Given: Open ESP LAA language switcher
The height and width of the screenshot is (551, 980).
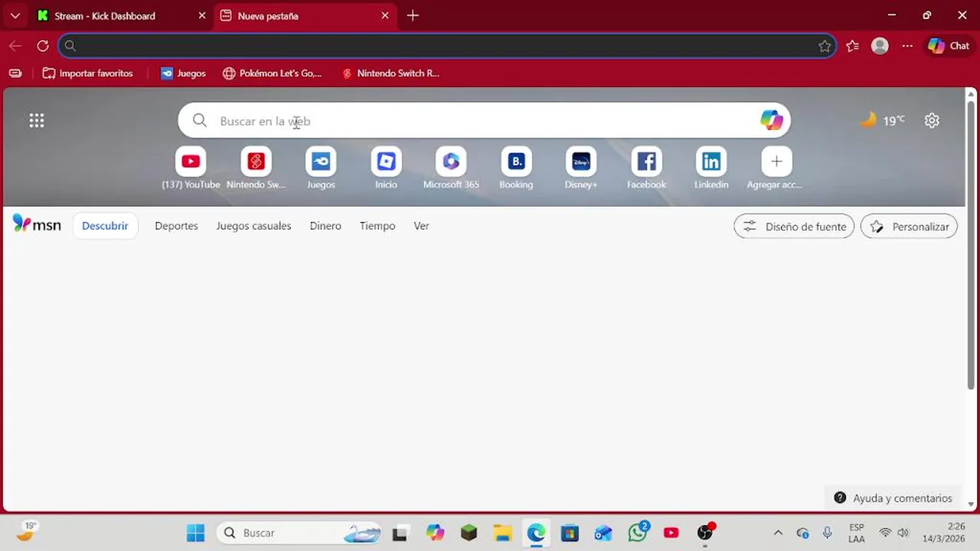Looking at the screenshot, I should tap(857, 533).
